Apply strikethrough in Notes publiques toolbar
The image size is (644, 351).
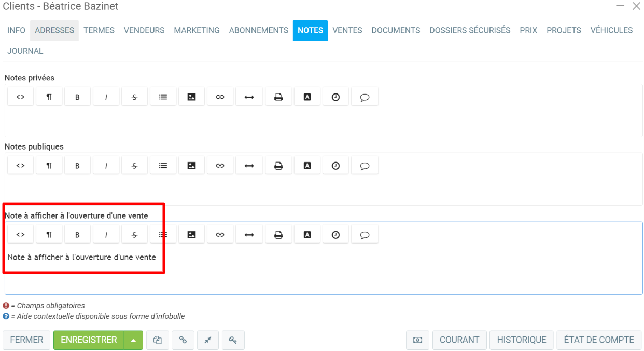click(134, 166)
